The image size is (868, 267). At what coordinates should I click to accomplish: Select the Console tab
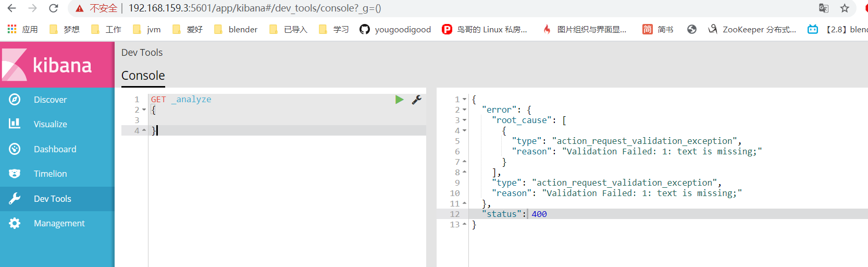143,76
